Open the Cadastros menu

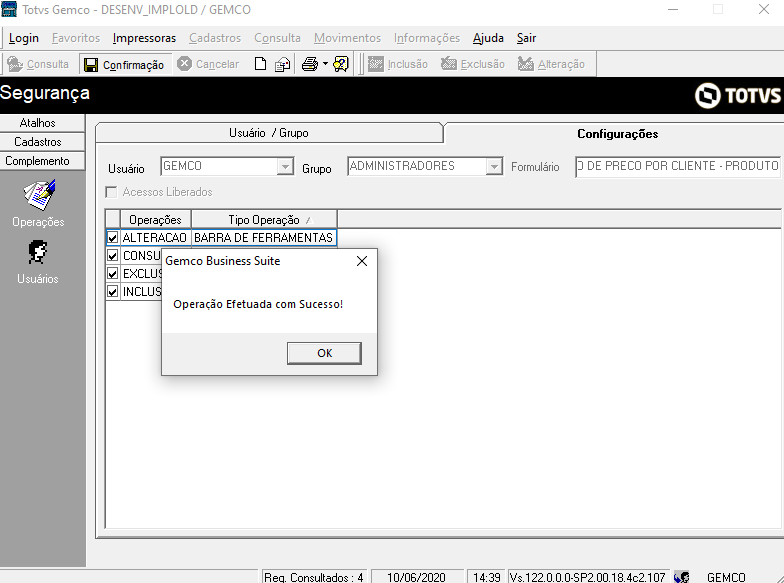click(215, 38)
